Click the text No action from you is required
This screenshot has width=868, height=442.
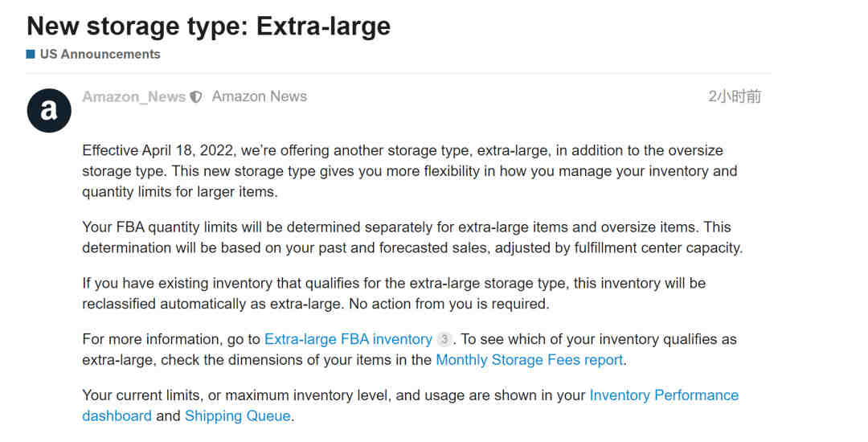point(449,304)
